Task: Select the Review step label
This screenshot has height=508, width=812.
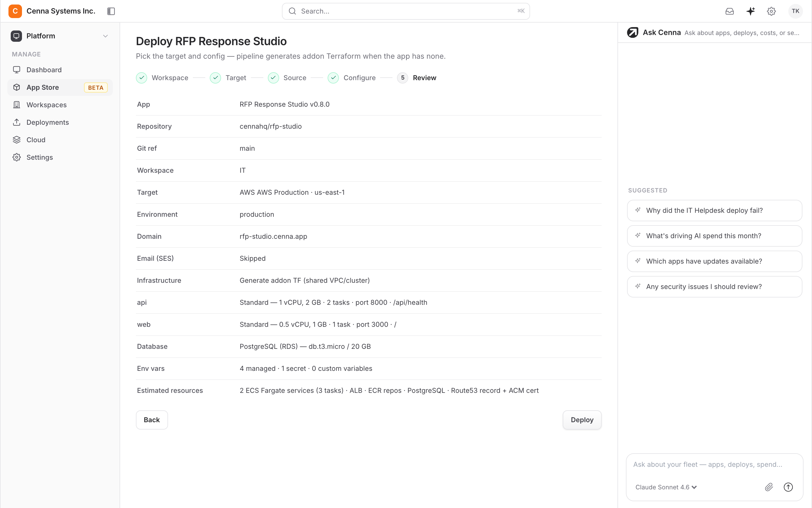Action: point(424,78)
